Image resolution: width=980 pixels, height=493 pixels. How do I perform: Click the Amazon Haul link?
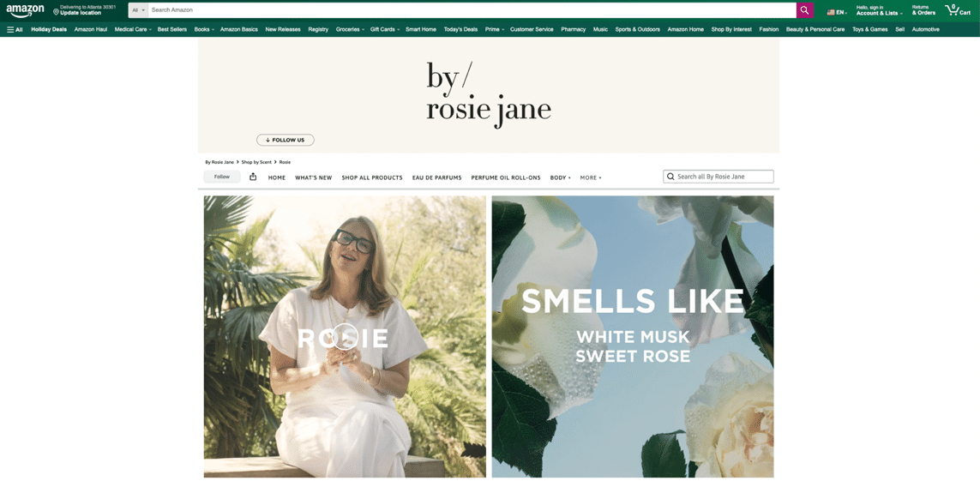pos(91,29)
